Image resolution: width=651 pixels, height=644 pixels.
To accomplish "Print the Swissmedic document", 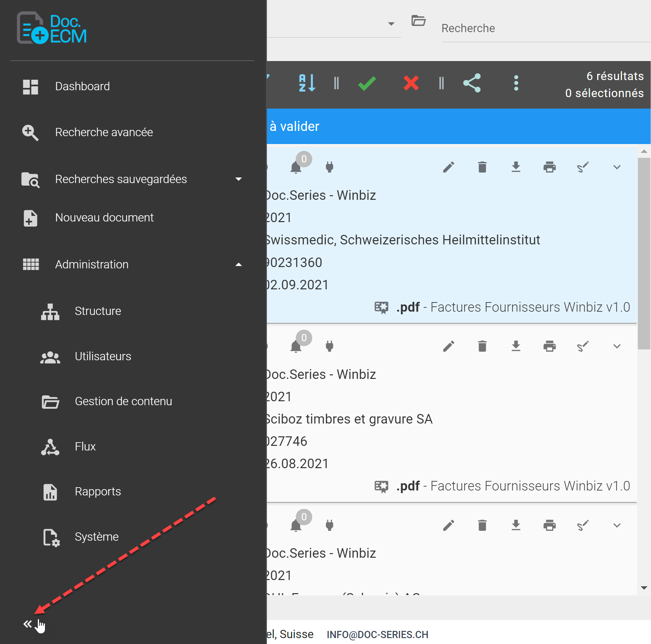I will pos(550,167).
